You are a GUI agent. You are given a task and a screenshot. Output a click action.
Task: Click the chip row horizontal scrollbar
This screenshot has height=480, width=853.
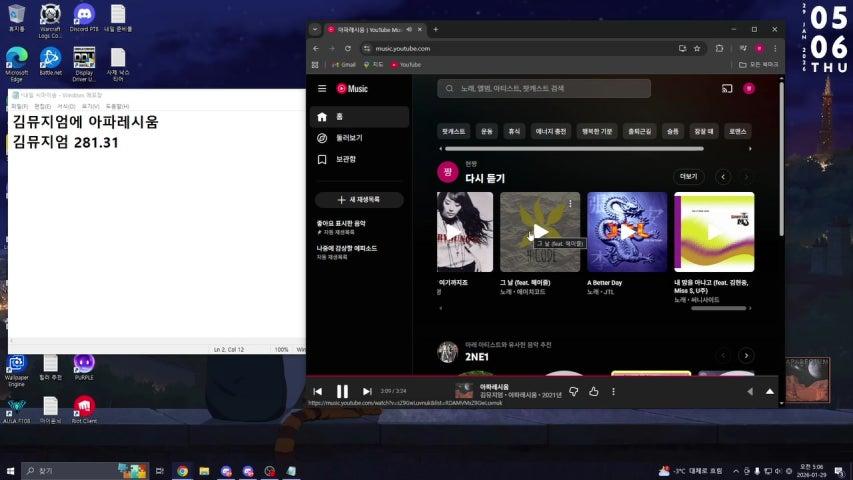pyautogui.click(x=574, y=149)
